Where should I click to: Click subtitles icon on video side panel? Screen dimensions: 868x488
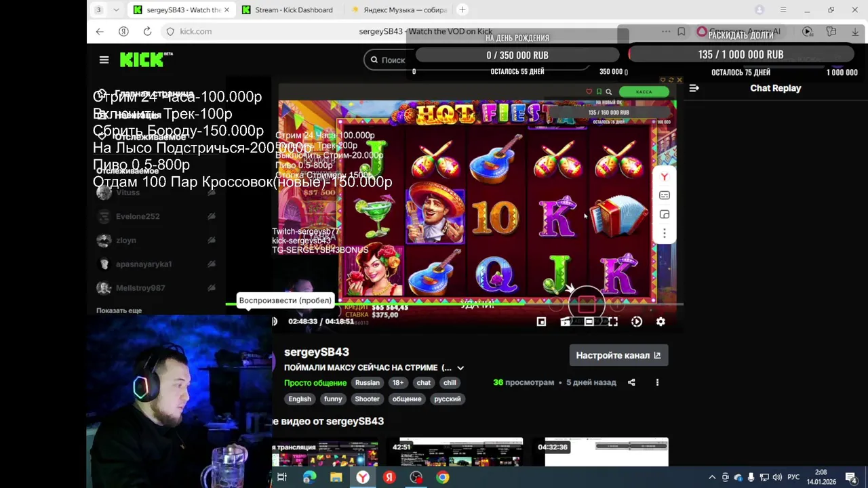(x=665, y=195)
